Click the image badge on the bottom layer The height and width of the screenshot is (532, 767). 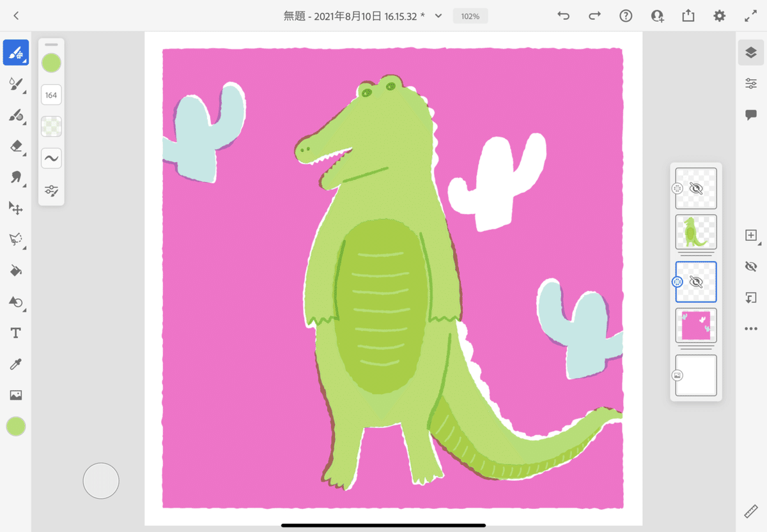pyautogui.click(x=678, y=376)
